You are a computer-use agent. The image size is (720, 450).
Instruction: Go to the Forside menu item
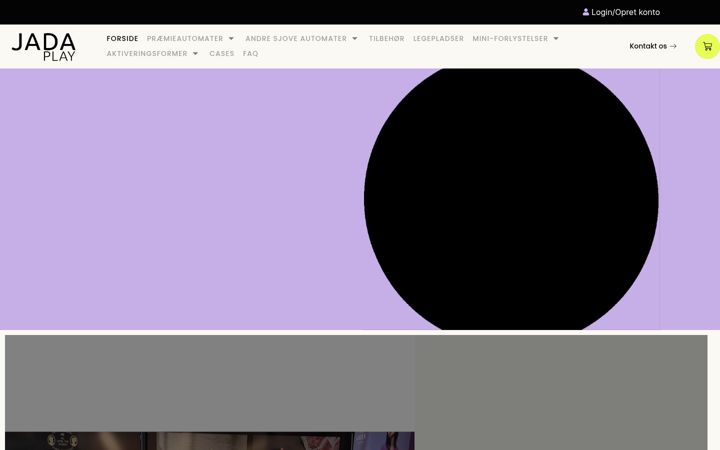point(122,39)
